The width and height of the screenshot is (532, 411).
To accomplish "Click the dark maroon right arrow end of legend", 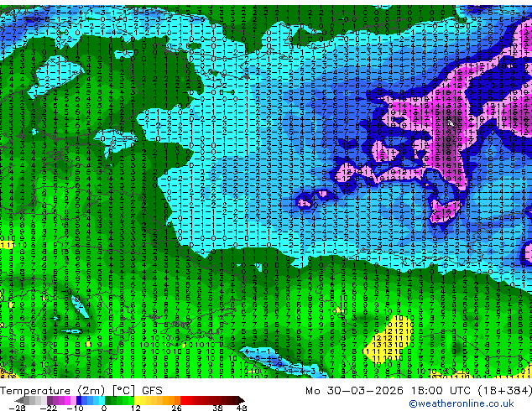I will (242, 400).
